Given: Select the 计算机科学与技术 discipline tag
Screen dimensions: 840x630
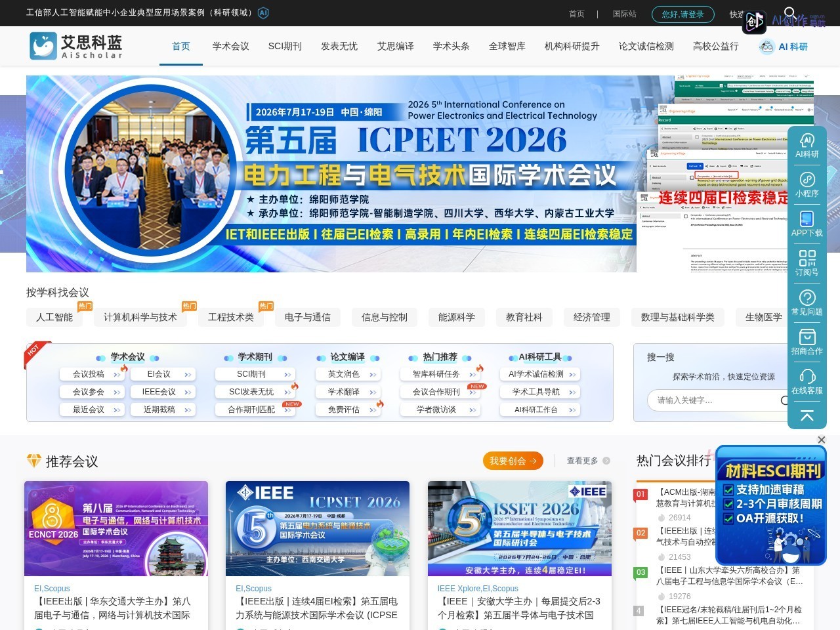Looking at the screenshot, I should pos(140,318).
